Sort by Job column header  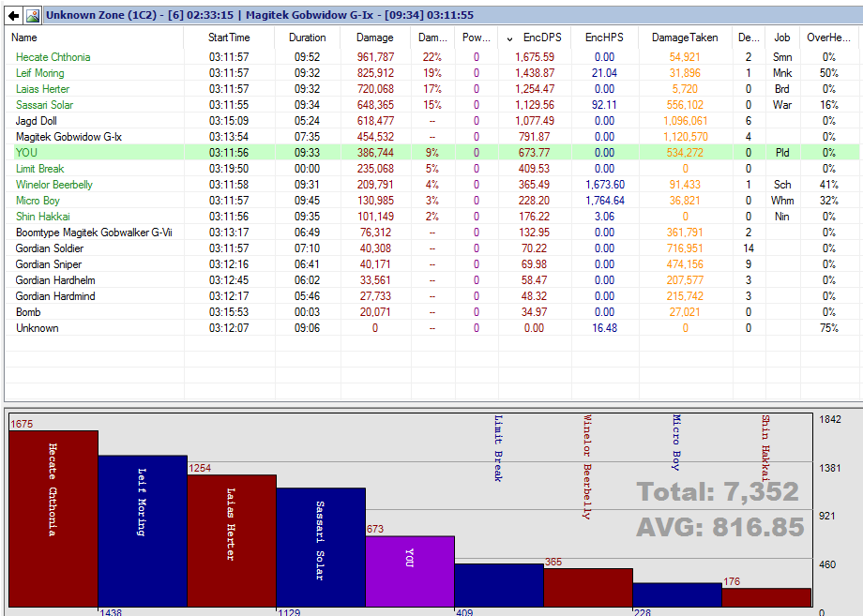(x=782, y=38)
